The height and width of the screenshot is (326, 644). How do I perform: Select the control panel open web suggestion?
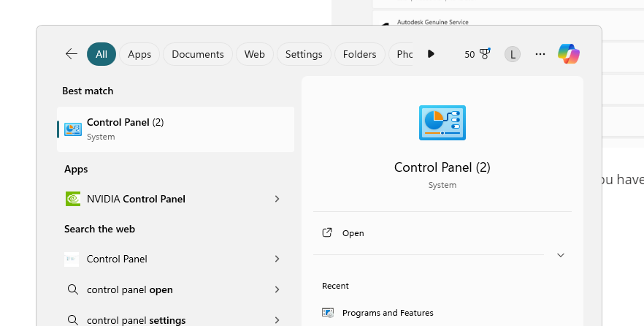click(x=175, y=290)
